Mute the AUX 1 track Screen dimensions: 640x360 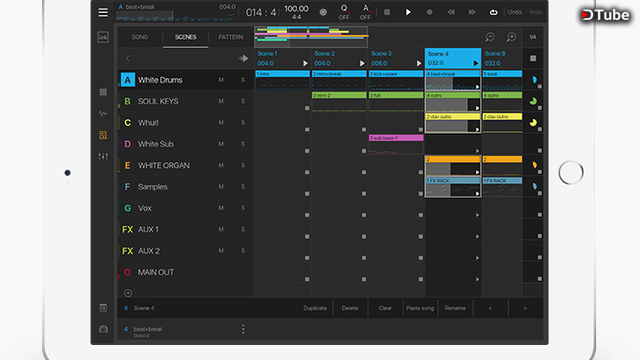221,229
